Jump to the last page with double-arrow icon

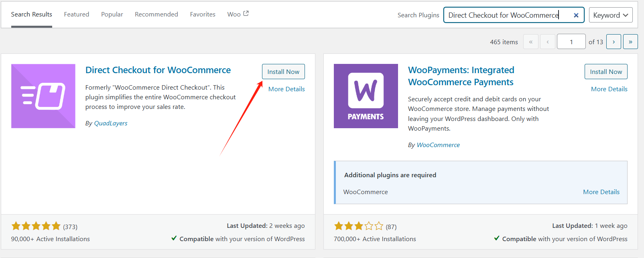[x=630, y=41]
